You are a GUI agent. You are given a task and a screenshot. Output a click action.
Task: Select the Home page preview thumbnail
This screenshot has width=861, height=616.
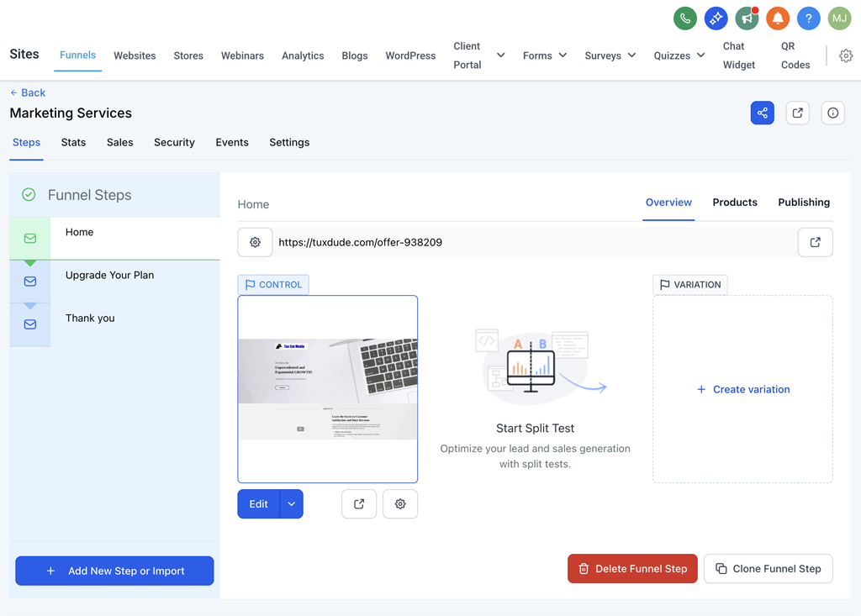(x=328, y=388)
